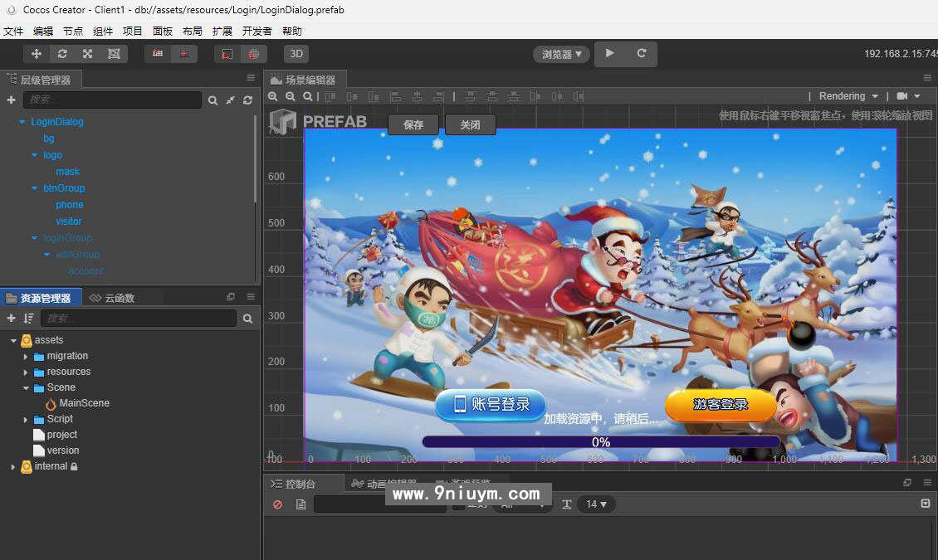Select the scale transform tool
938x560 pixels.
pos(87,54)
